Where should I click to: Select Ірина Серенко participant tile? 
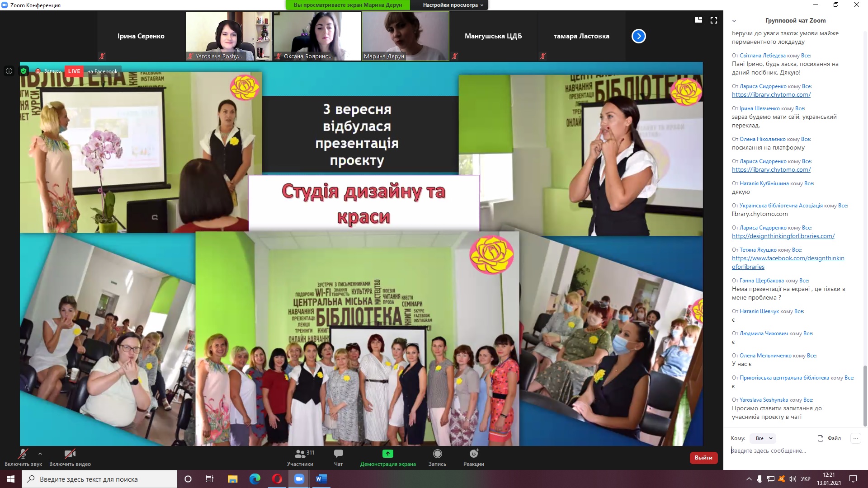pos(141,36)
